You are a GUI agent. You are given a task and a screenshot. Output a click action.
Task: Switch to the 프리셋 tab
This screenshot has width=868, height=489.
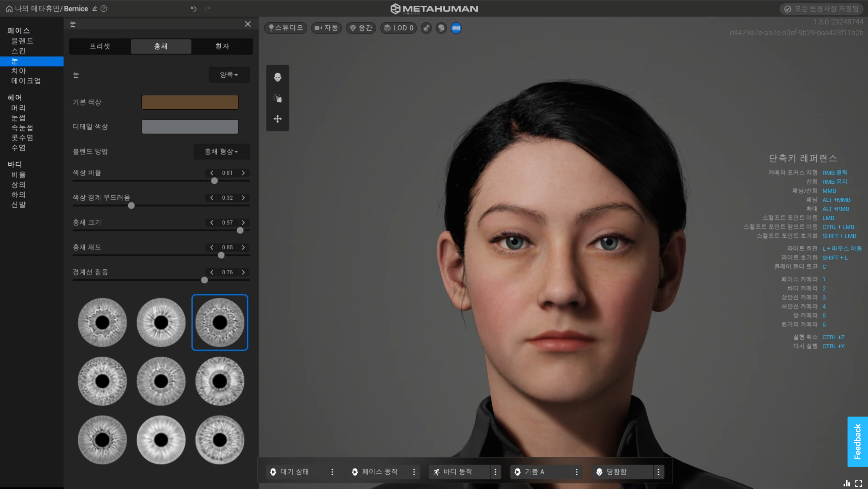(100, 46)
